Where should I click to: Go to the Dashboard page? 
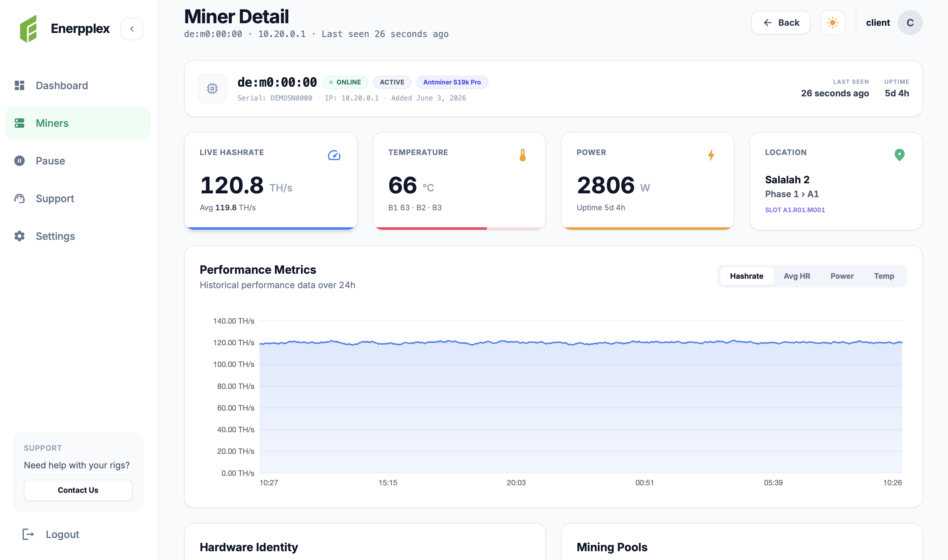coord(78,85)
